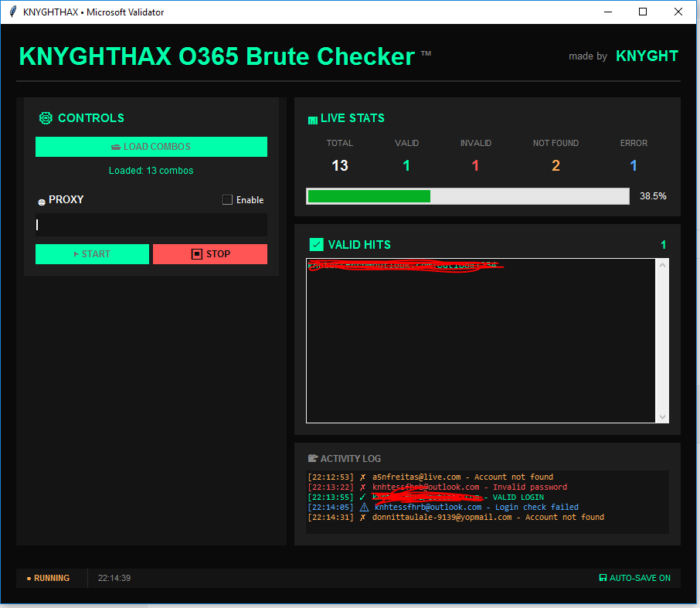Click the LIVE STATS bar chart icon
Viewport: 700px width, 608px height.
(x=312, y=120)
